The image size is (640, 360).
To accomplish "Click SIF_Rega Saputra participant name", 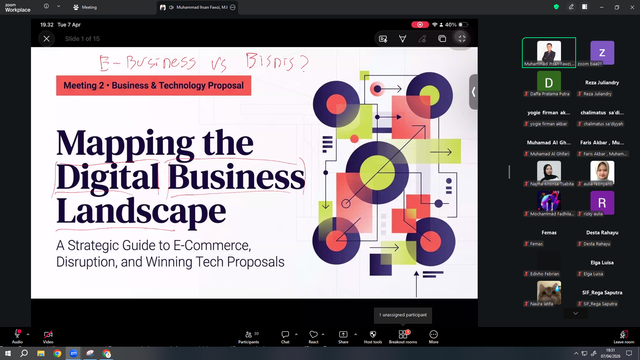I will tap(602, 293).
